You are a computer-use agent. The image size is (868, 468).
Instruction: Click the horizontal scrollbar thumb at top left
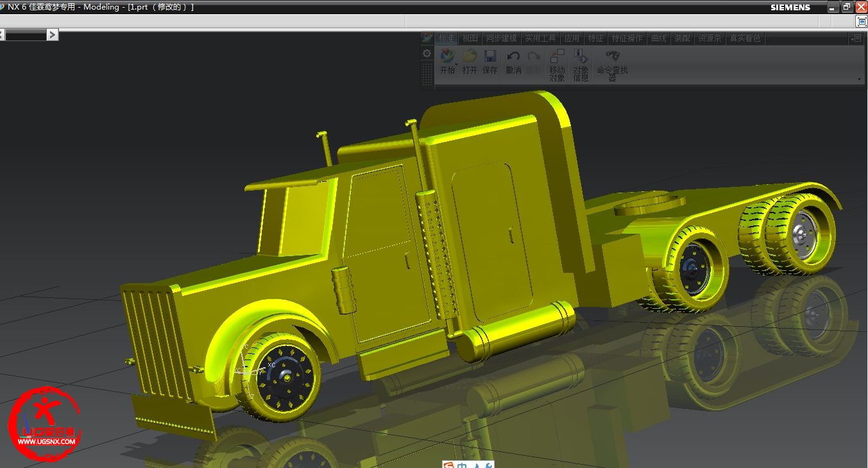coord(26,35)
